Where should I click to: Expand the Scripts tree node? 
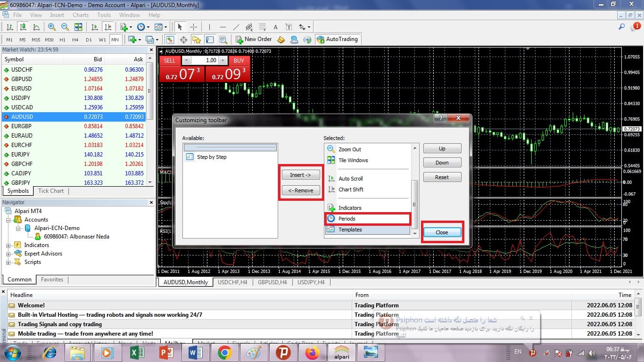click(x=8, y=262)
